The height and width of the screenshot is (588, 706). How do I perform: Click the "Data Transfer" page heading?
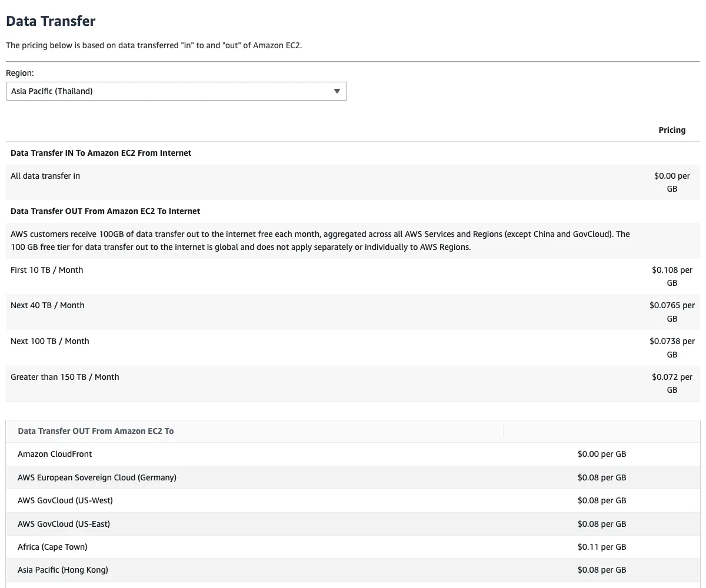(51, 21)
